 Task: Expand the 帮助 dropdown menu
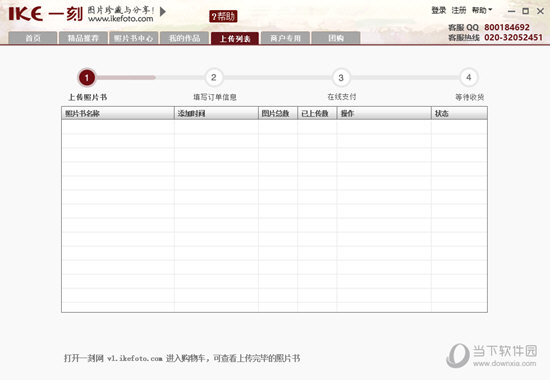(482, 11)
